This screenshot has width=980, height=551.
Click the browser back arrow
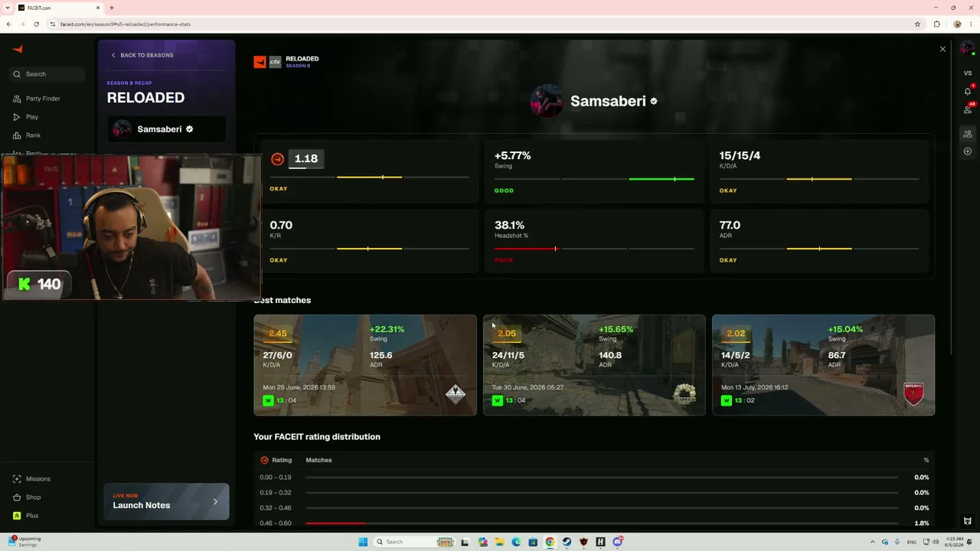[8, 24]
